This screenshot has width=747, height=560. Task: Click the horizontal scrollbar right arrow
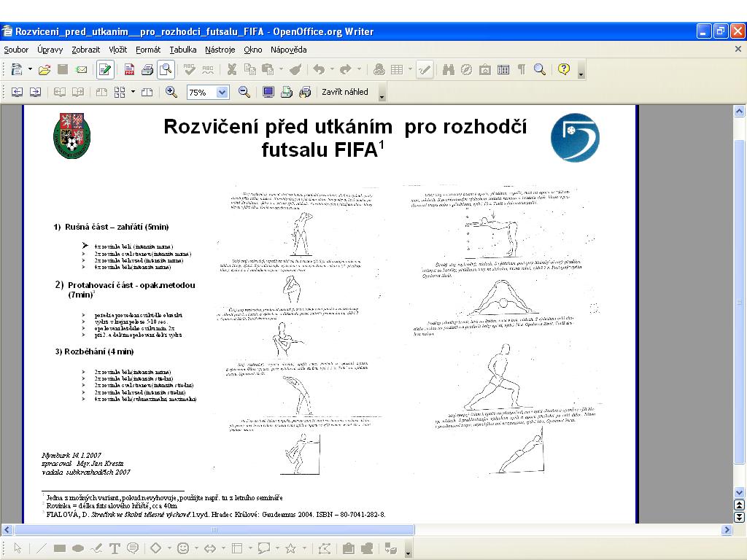pos(727,529)
